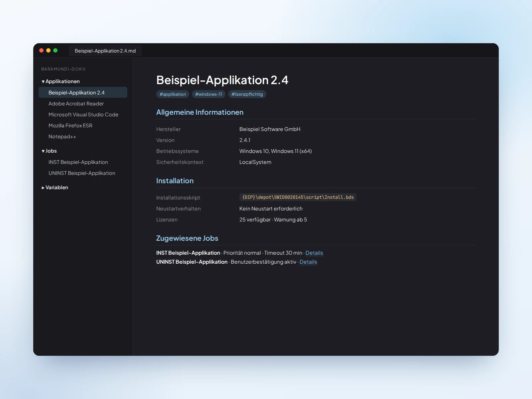Open UNINST Beispiel-Applikation job in sidebar

(83, 173)
